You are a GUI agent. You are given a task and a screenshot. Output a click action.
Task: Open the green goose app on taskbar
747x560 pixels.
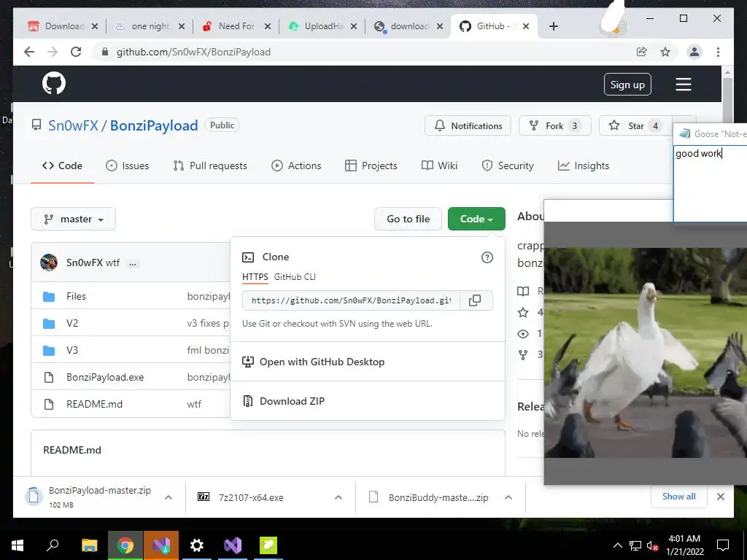point(268,545)
